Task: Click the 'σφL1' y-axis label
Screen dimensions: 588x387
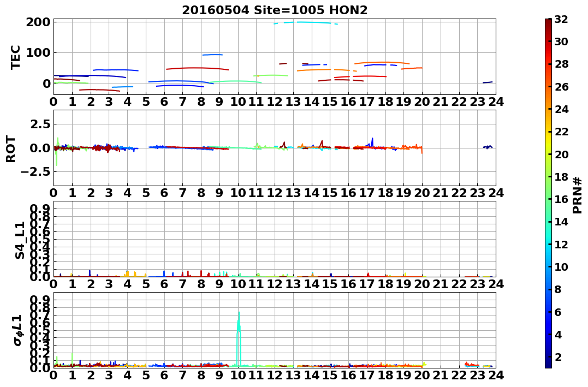Action: click(17, 330)
